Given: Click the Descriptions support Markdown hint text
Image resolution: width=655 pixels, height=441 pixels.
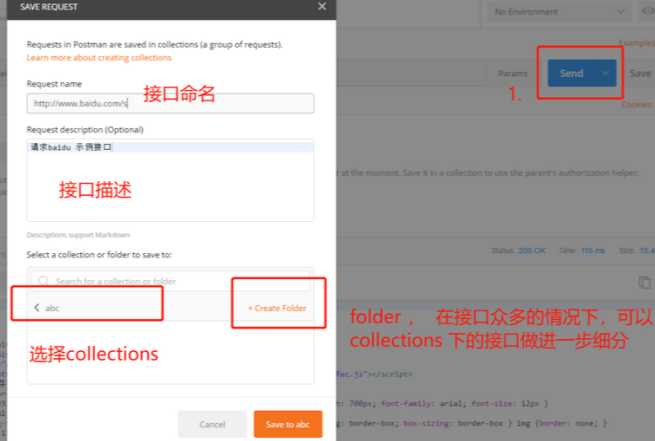Looking at the screenshot, I should [x=78, y=235].
